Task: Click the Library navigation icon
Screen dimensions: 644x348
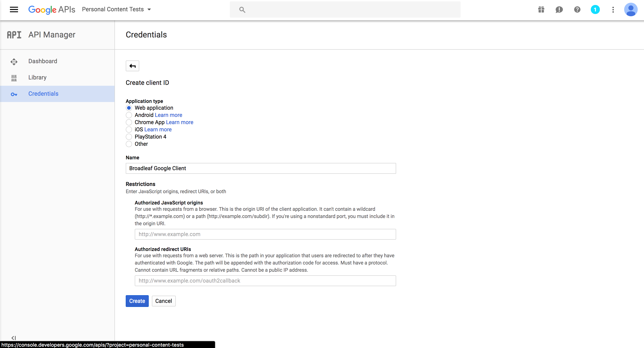Action: point(14,77)
